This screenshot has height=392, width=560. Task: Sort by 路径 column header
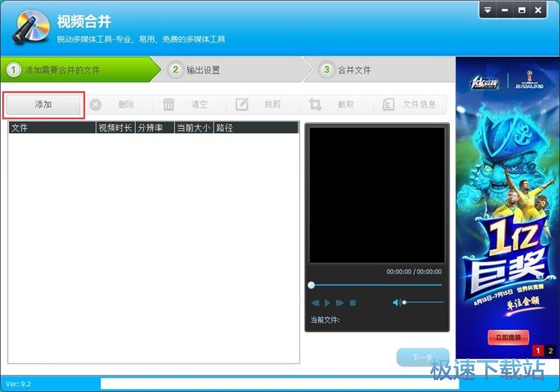tap(256, 128)
